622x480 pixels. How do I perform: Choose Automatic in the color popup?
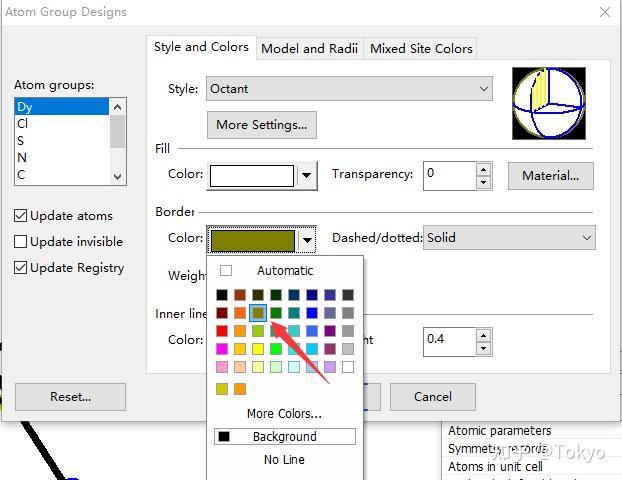285,271
